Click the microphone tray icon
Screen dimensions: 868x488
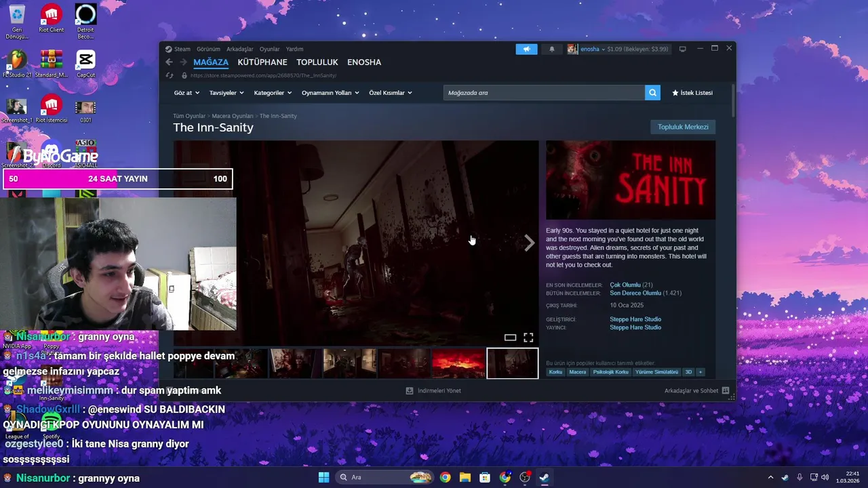[800, 477]
